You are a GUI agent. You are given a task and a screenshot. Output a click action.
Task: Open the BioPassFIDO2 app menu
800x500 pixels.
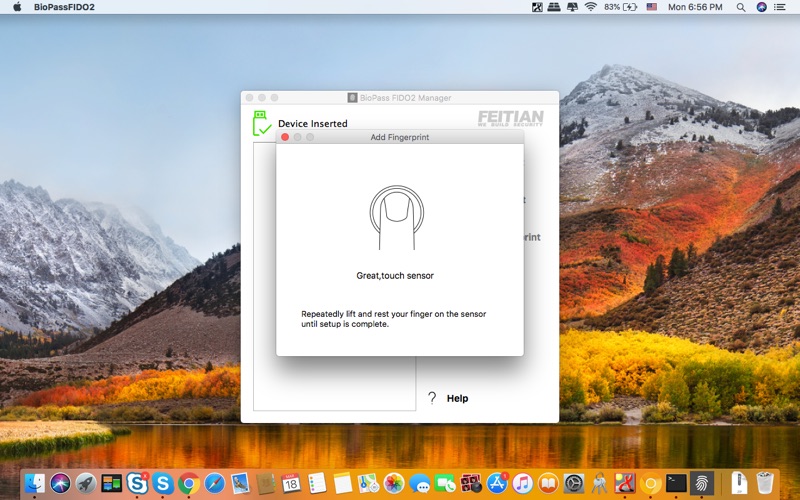(x=64, y=7)
